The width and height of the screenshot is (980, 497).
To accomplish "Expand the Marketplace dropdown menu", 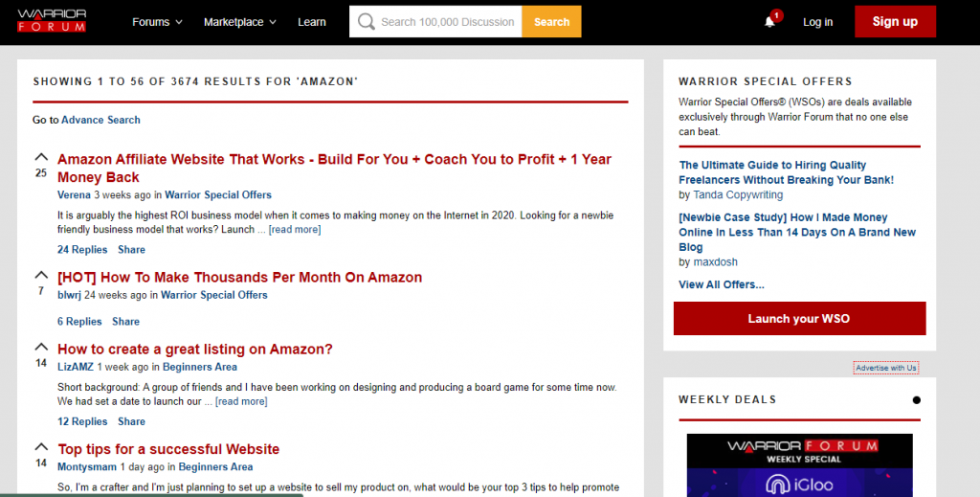I will pos(240,22).
